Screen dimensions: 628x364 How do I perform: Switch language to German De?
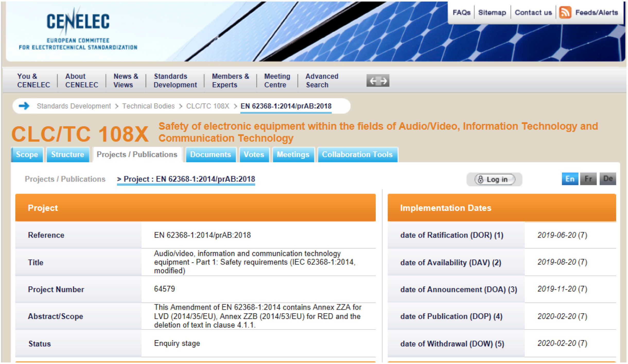(608, 179)
